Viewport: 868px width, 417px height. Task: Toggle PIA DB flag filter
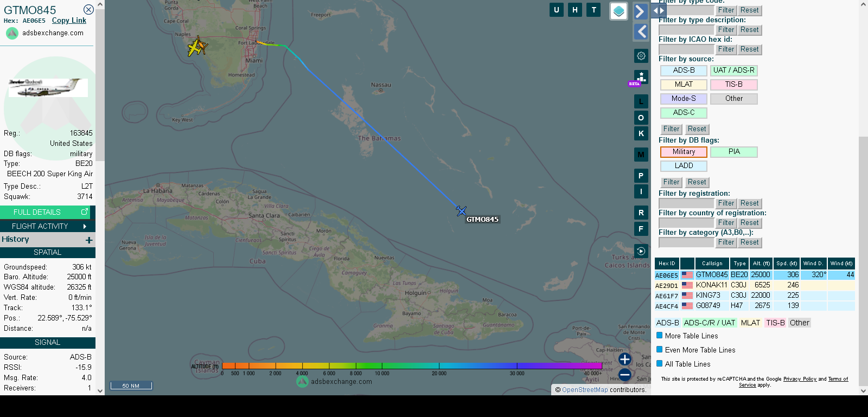click(x=734, y=152)
